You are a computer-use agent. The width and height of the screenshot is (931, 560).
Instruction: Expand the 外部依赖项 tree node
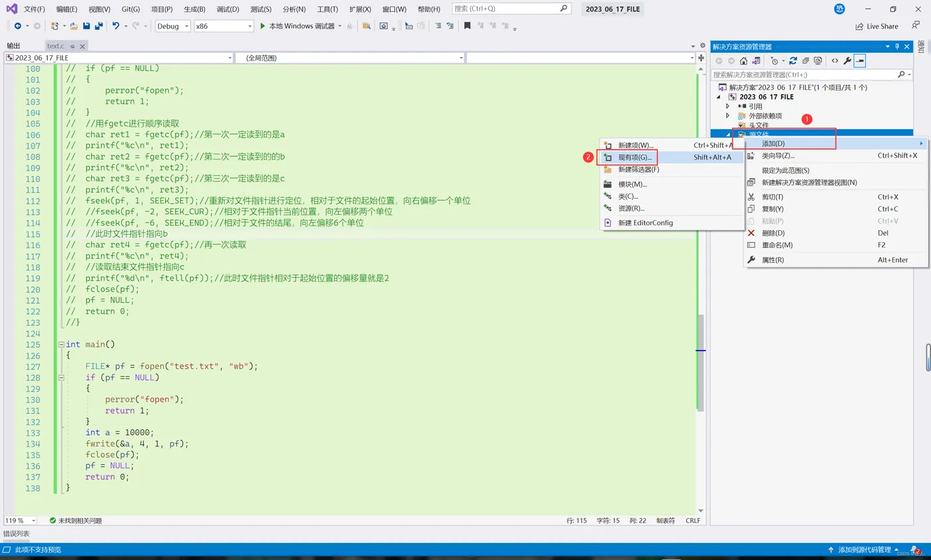[x=728, y=116]
